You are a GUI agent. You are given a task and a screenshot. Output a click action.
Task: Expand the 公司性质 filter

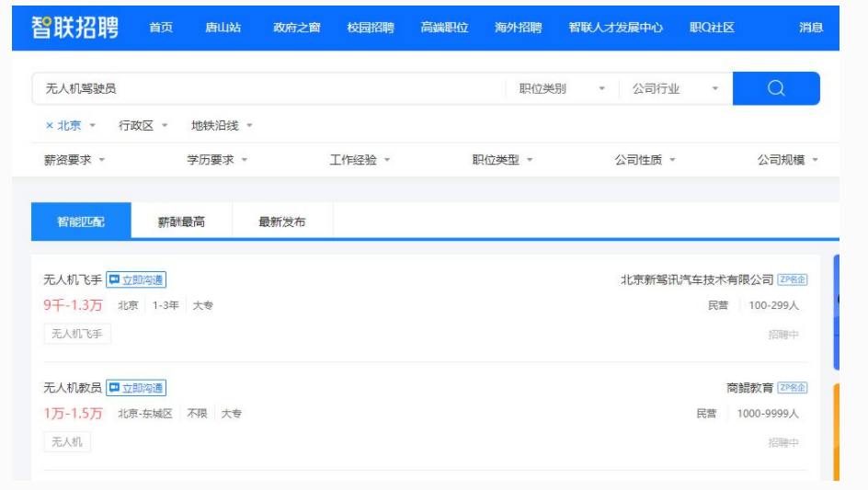[x=645, y=160]
